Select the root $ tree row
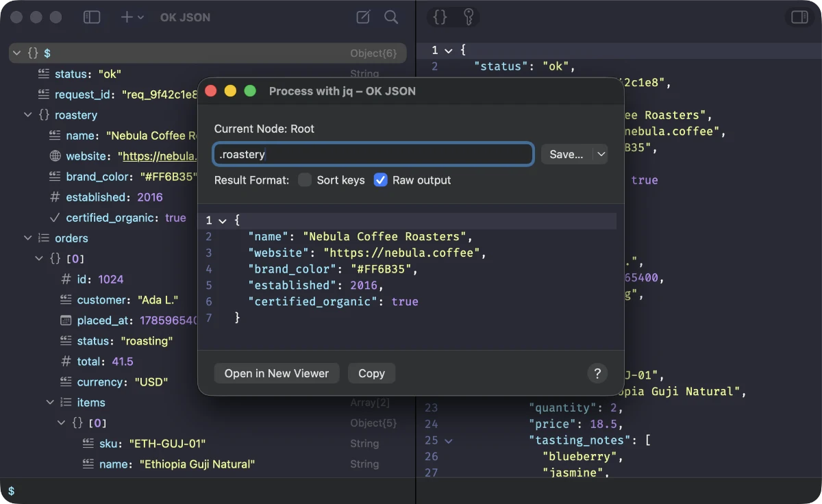The height and width of the screenshot is (504, 822). (208, 53)
